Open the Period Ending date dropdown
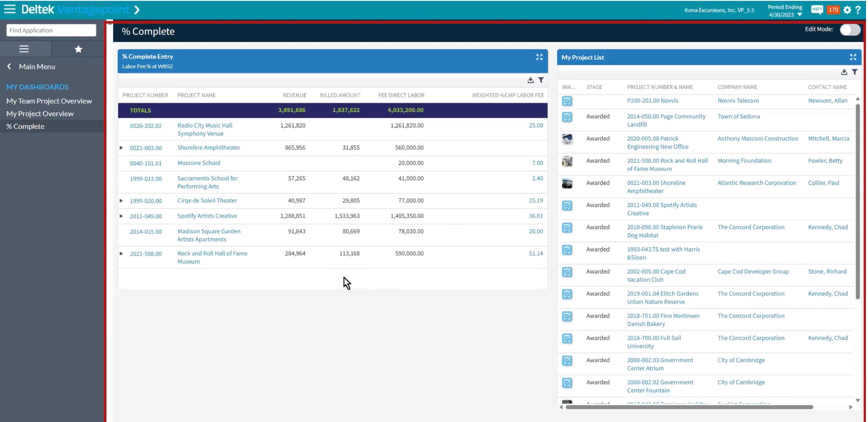Image resolution: width=868 pixels, height=422 pixels. (x=801, y=14)
